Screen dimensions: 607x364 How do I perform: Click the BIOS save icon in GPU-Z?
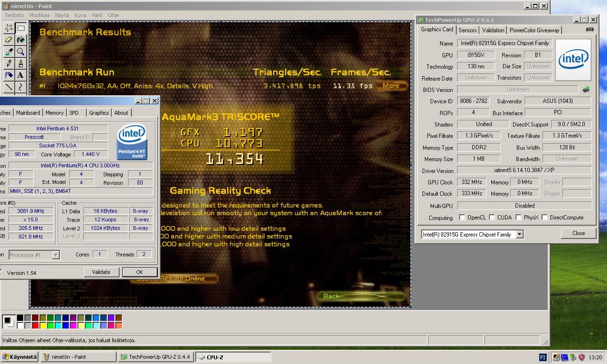coord(586,89)
